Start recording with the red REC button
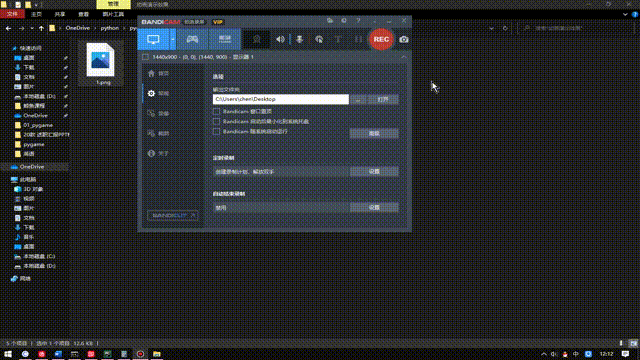This screenshot has height=360, width=640. point(381,39)
